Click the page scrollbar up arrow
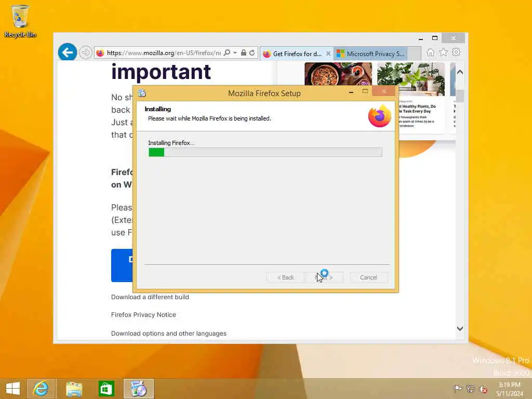Screen dimensions: 532x399 [x=460, y=72]
